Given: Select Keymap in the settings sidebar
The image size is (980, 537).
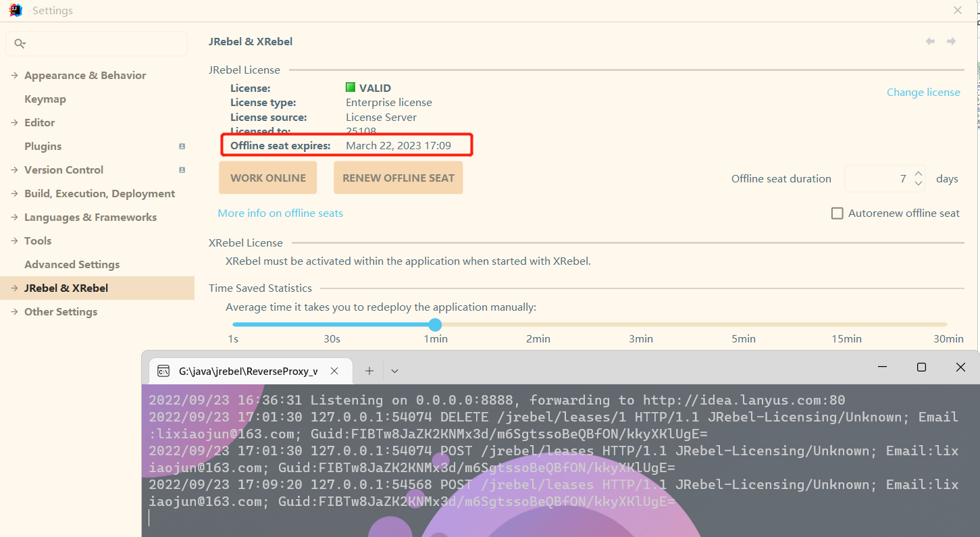Looking at the screenshot, I should click(x=45, y=99).
